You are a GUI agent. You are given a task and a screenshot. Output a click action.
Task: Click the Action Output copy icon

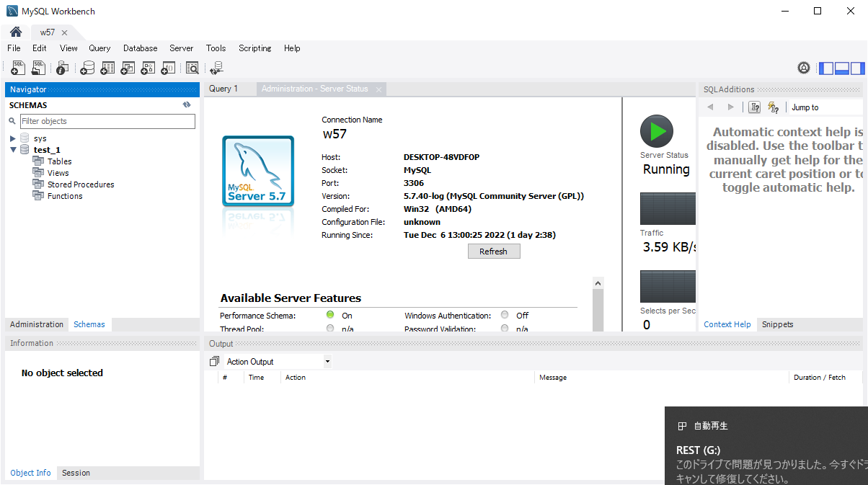(x=214, y=361)
